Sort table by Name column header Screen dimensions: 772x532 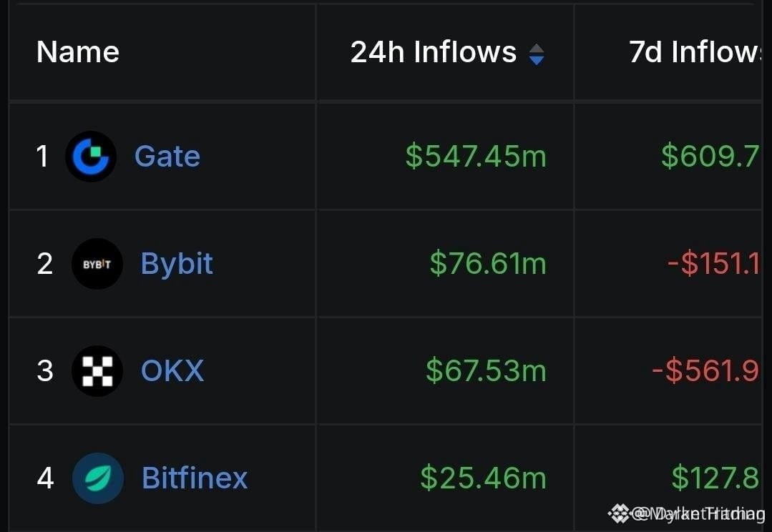point(78,51)
